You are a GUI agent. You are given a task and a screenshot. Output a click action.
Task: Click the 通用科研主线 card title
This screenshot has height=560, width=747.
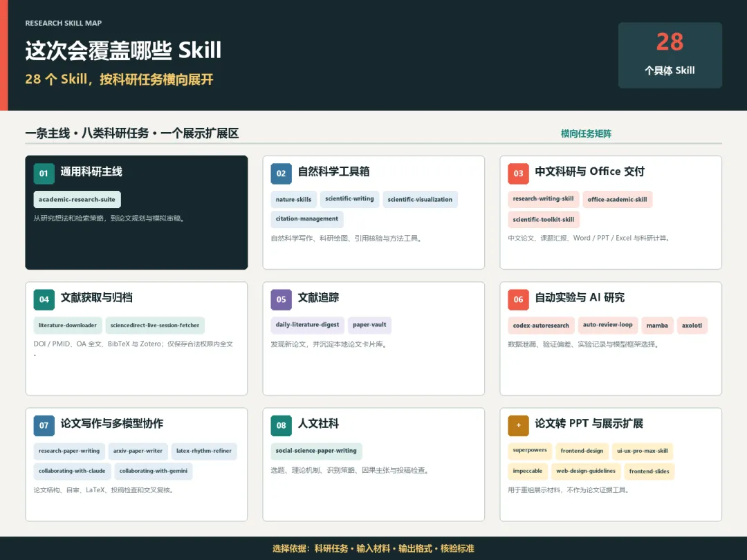point(91,171)
